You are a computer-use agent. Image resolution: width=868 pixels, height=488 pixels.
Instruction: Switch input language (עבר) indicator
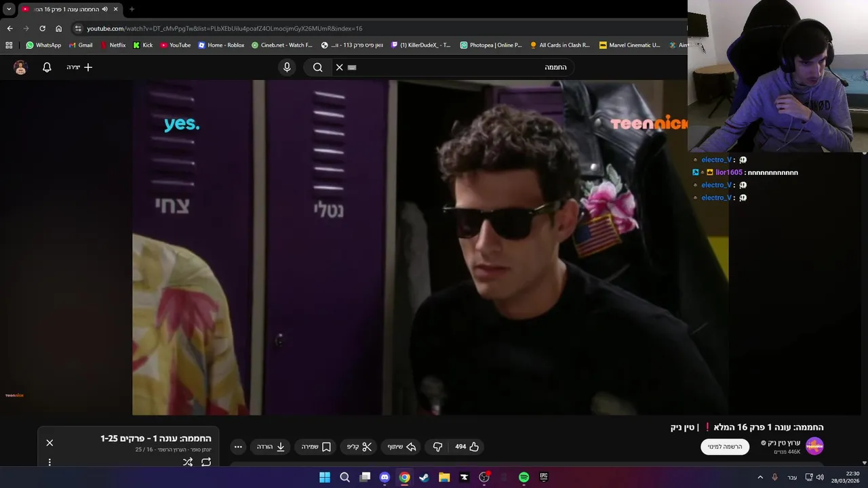tap(792, 477)
